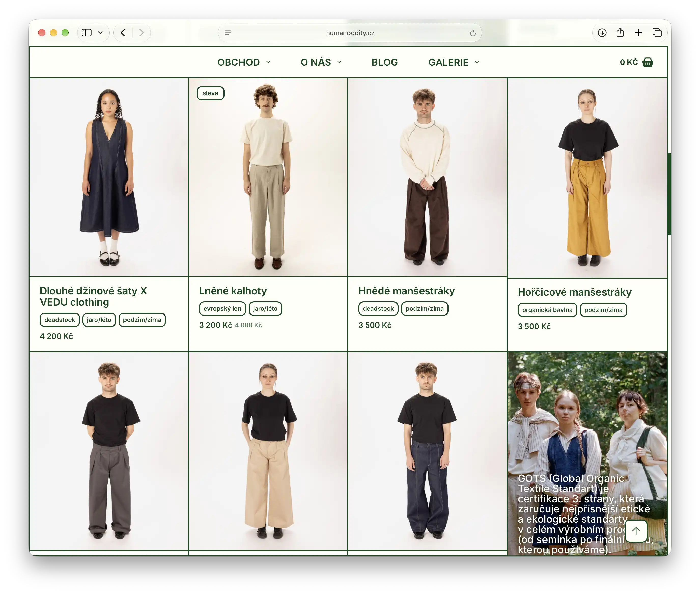Open the Lněné kalhoty product title
The width and height of the screenshot is (700, 594).
coord(233,291)
